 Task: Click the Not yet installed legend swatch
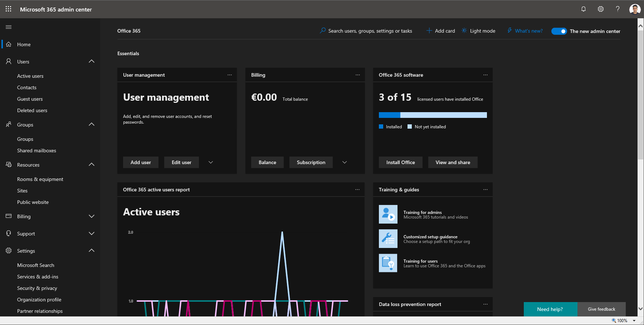410,126
